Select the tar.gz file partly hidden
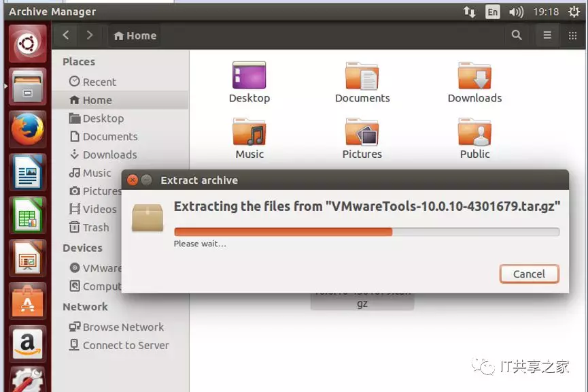Screen dimensions: 588x392 [362, 302]
